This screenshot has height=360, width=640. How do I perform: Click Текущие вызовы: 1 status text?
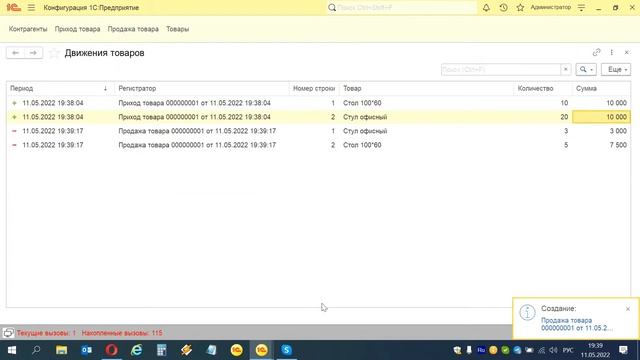click(x=46, y=333)
